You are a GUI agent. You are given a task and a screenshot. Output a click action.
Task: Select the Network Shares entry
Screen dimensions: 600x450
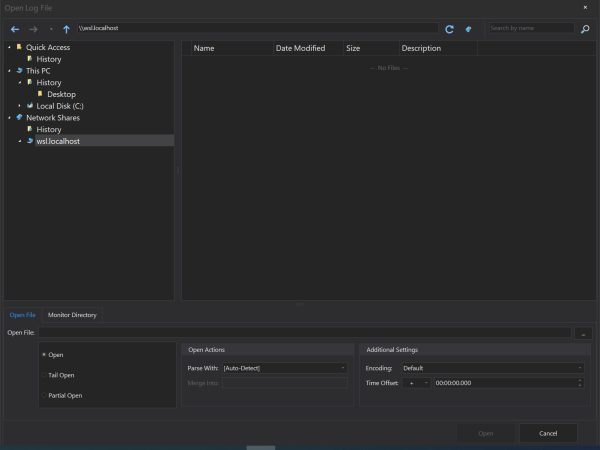53,118
